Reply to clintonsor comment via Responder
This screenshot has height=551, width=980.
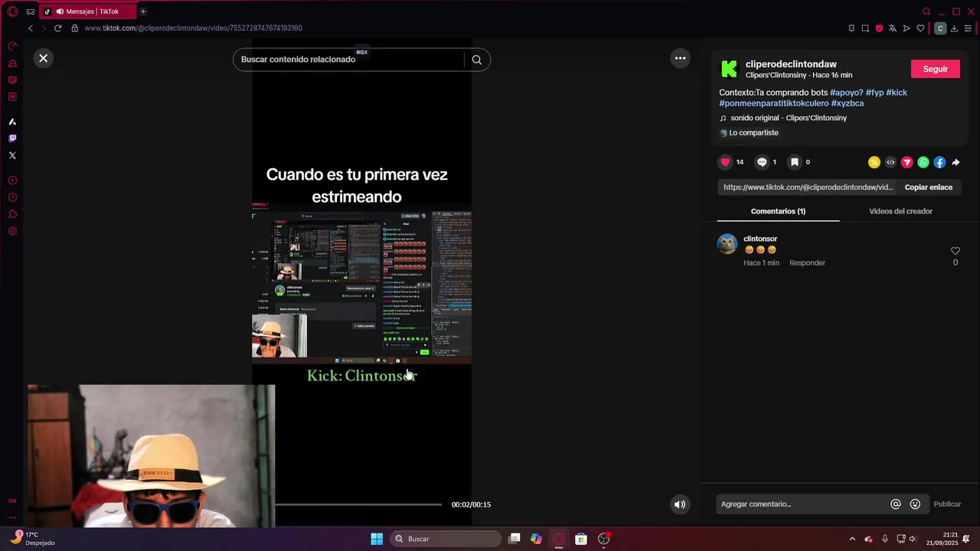pos(807,263)
